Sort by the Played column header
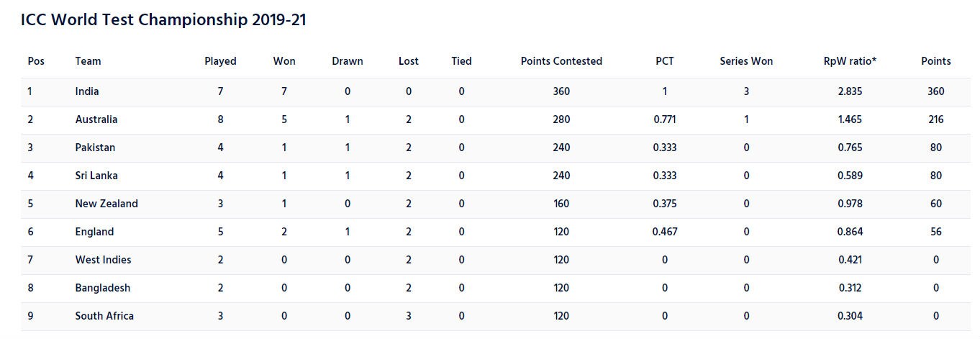 (x=220, y=61)
